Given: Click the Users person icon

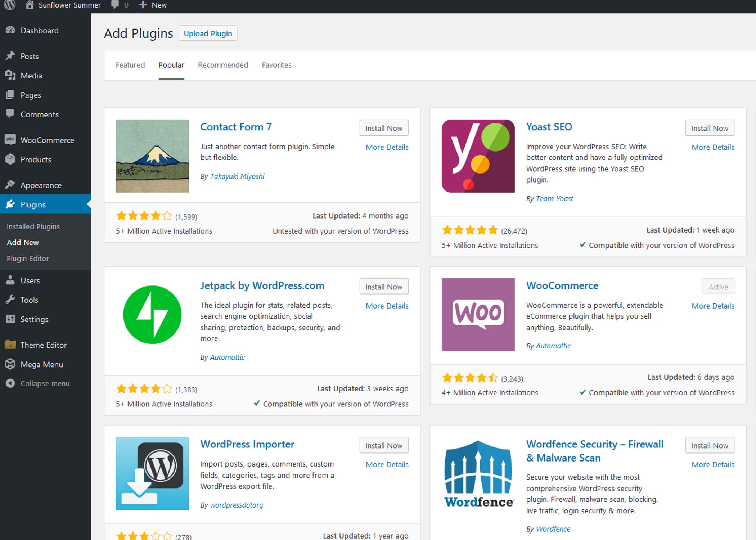Looking at the screenshot, I should click(10, 280).
